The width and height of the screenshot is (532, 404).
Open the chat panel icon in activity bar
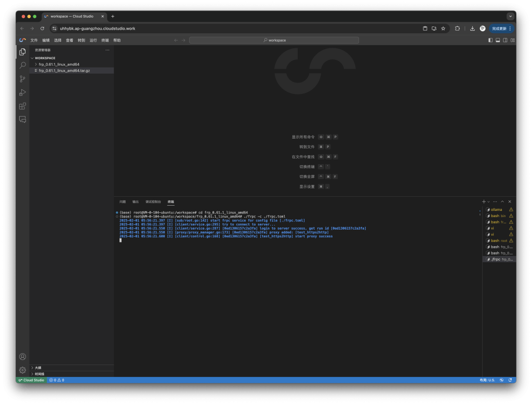point(22,119)
